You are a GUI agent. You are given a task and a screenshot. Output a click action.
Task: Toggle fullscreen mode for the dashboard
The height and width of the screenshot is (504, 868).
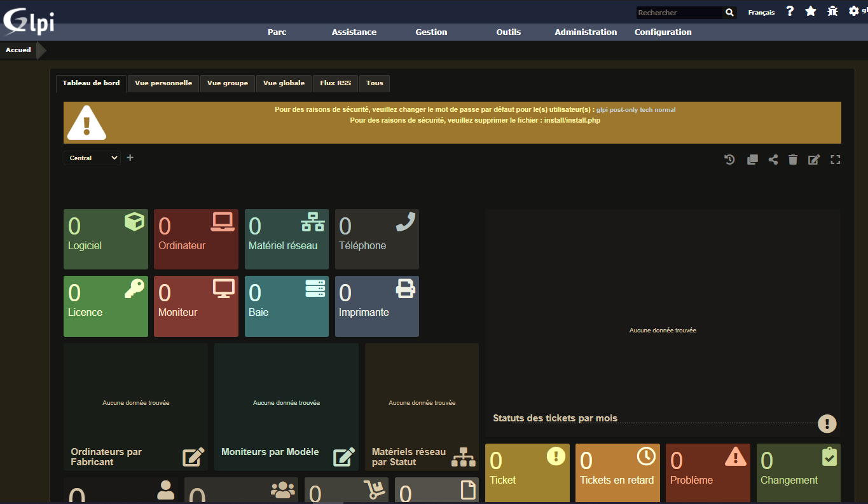coord(836,160)
